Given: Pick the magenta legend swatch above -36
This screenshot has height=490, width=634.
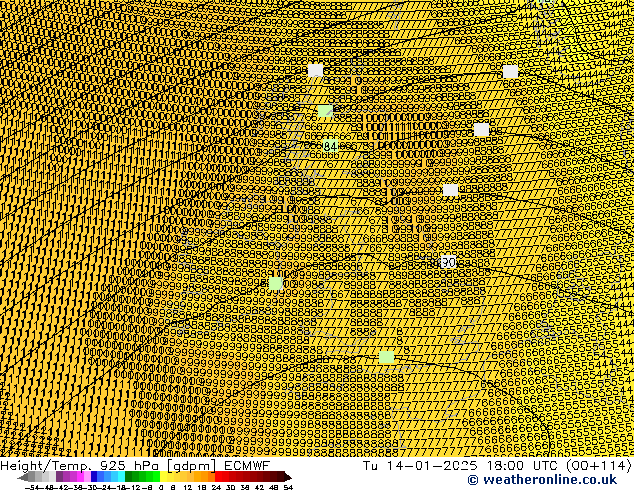Looking at the screenshot, I should (80, 476).
